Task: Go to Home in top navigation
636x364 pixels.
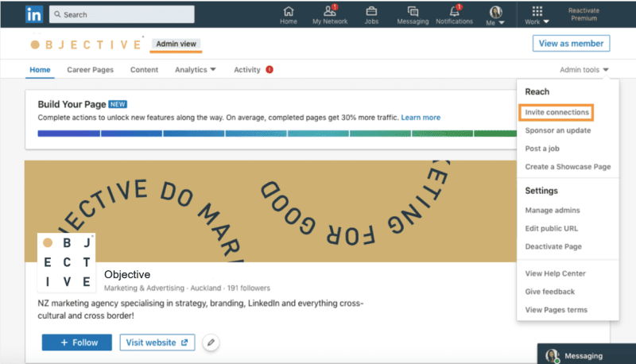Action: [x=289, y=15]
